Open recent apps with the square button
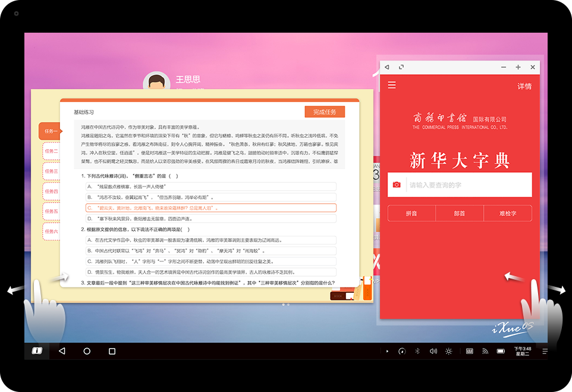 (x=112, y=351)
